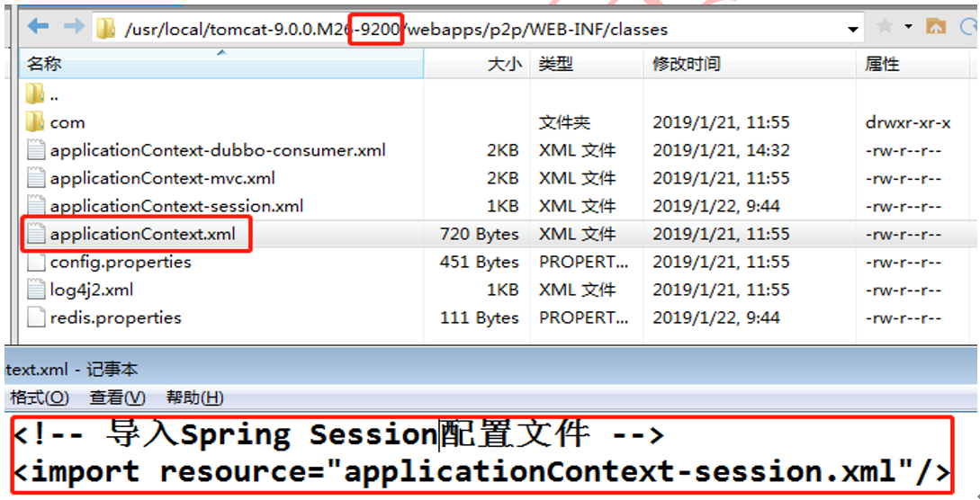Sort files by the 名称 column header
This screenshot has width=980, height=500.
coord(221,63)
